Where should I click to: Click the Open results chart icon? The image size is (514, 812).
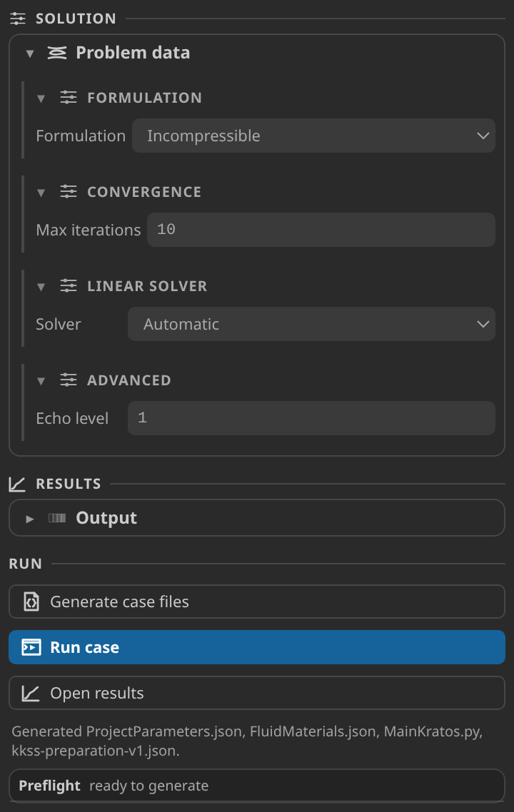pos(31,693)
